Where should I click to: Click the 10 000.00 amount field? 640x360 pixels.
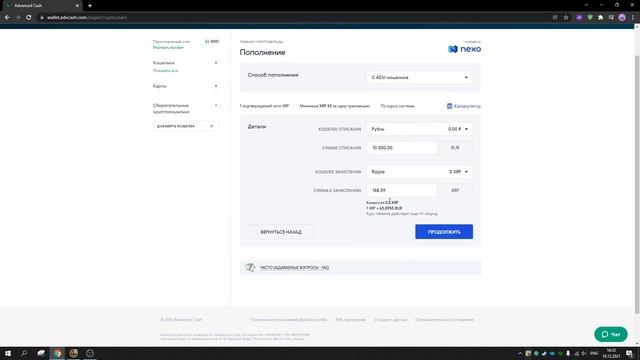(402, 148)
